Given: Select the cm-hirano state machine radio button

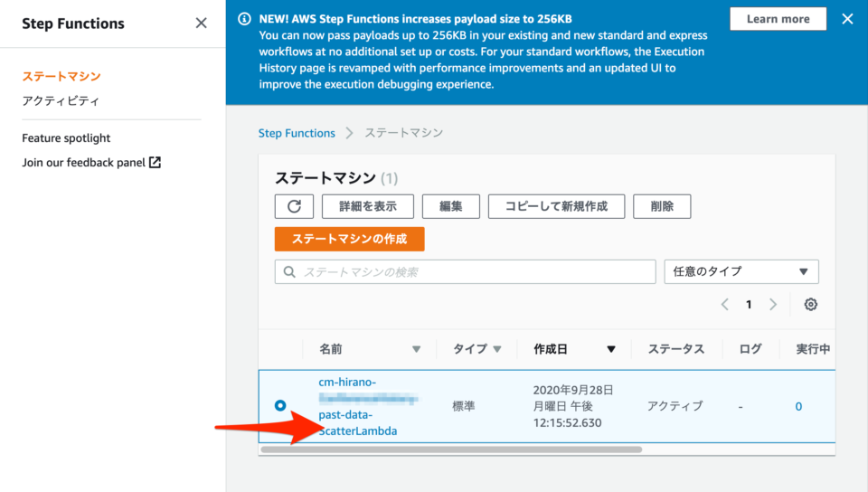Looking at the screenshot, I should click(x=280, y=406).
